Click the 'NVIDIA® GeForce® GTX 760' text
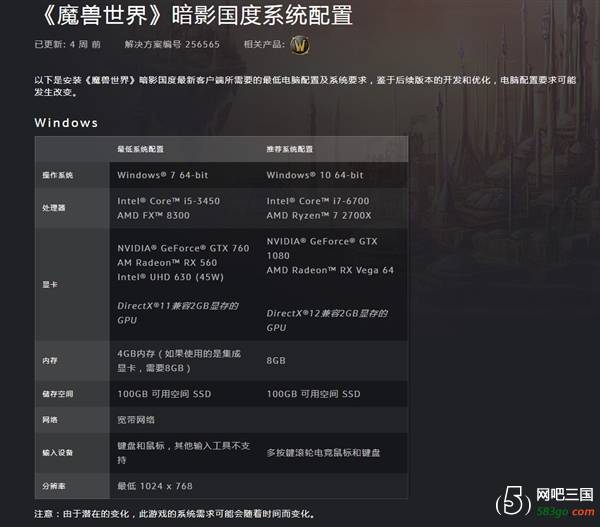 pos(183,248)
